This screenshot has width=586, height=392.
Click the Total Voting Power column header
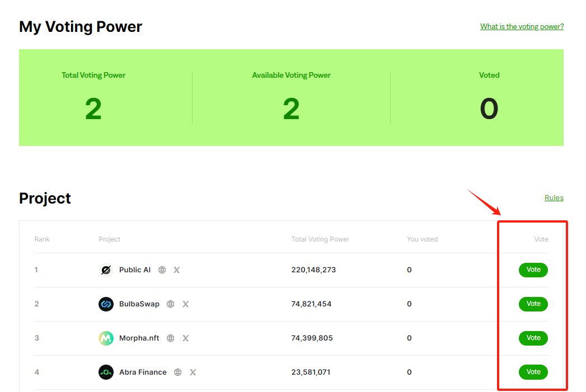pos(320,239)
